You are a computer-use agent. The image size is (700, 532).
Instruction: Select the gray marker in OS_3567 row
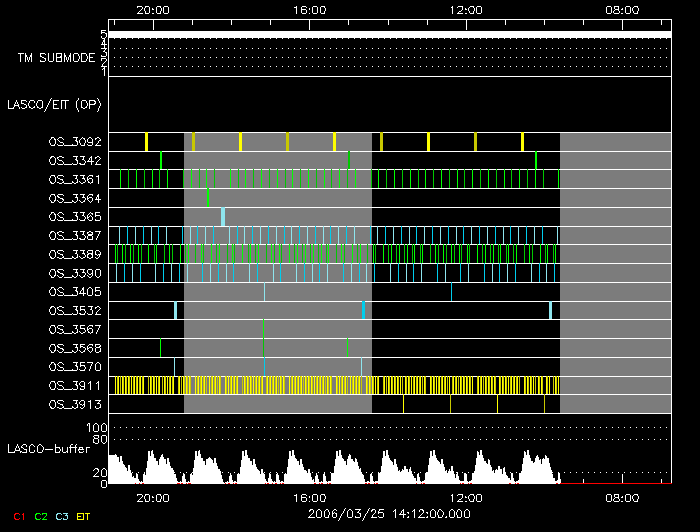pos(263,329)
